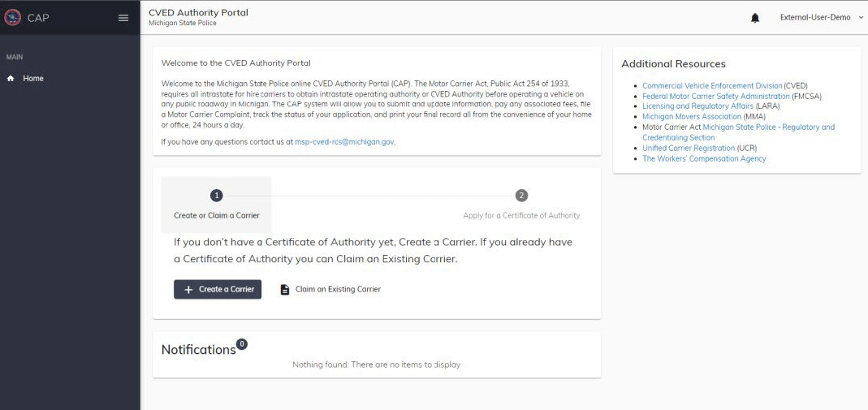Open Michigan State Police Regulatory and Credentialing link
The height and width of the screenshot is (410, 868).
click(768, 127)
